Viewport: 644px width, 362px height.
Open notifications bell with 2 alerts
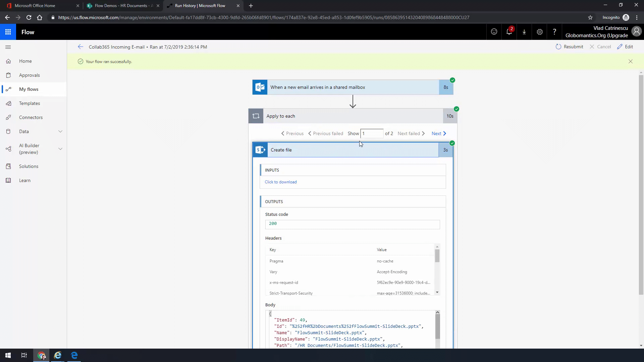pos(509,32)
